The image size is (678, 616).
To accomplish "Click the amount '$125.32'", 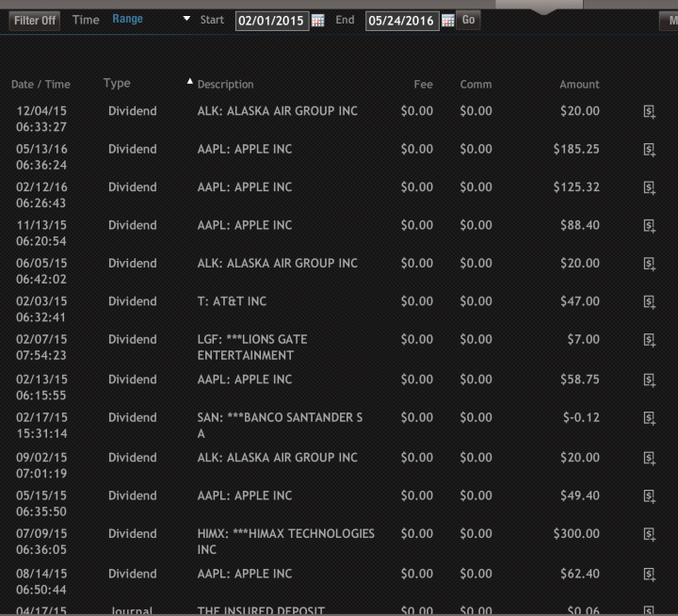I will click(576, 187).
